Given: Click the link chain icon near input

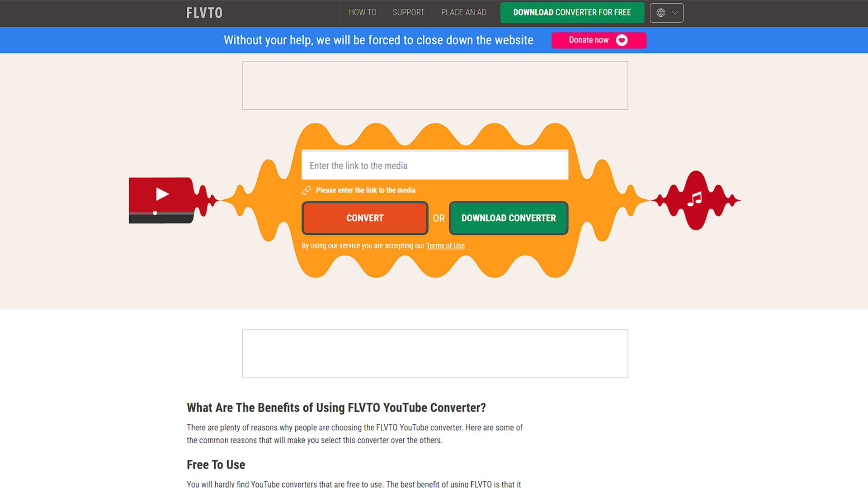Looking at the screenshot, I should pos(307,189).
